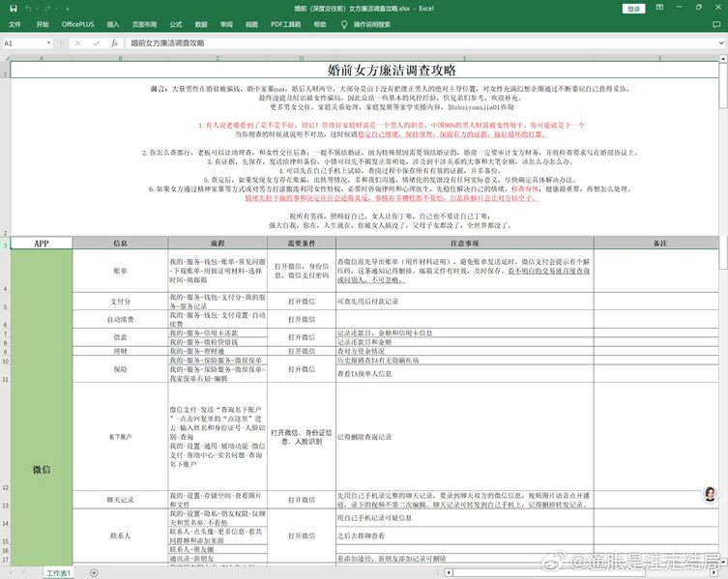Viewport: 728px width, 579px height.
Task: Open the Ribbon Display Options icon
Action: tap(659, 8)
